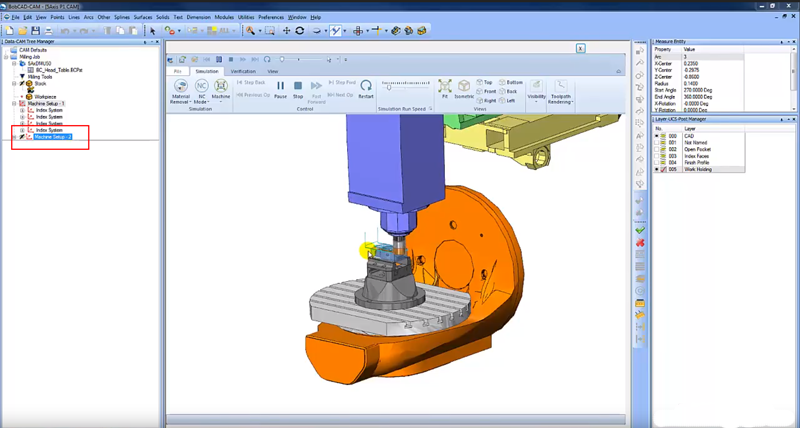Open the Preferences menu
The width and height of the screenshot is (800, 428).
coord(271,17)
